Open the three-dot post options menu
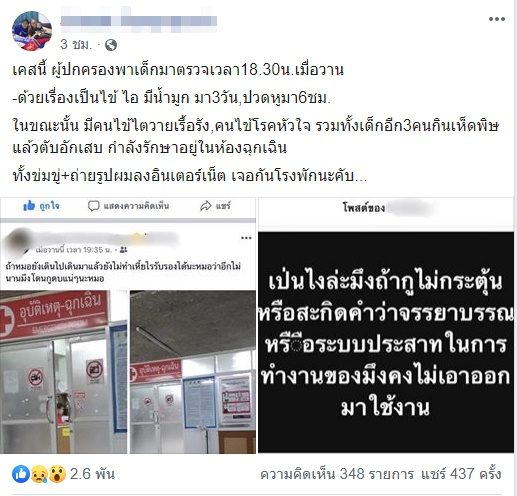The height and width of the screenshot is (496, 517). pyautogui.click(x=497, y=19)
